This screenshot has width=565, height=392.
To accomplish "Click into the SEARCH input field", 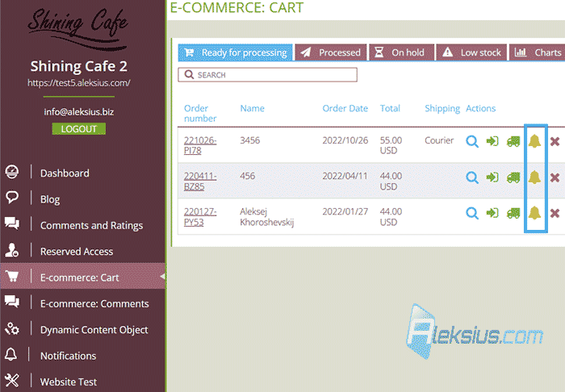I will point(267,74).
